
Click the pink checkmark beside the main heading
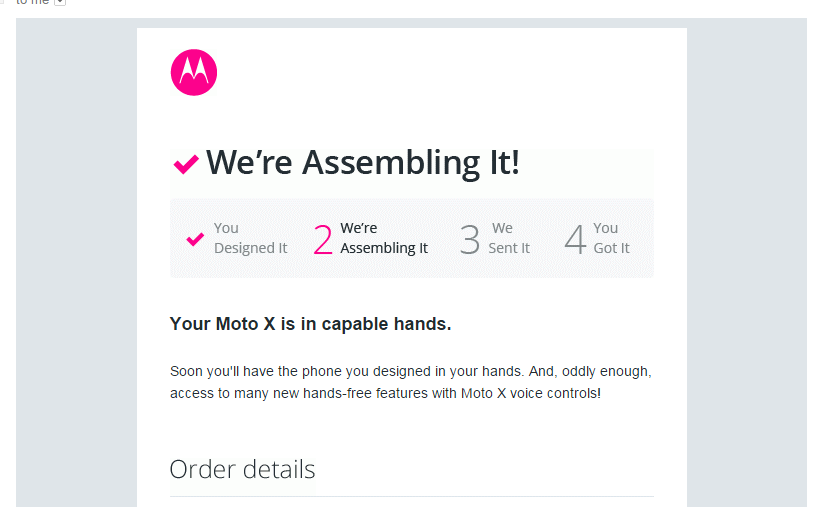point(186,164)
